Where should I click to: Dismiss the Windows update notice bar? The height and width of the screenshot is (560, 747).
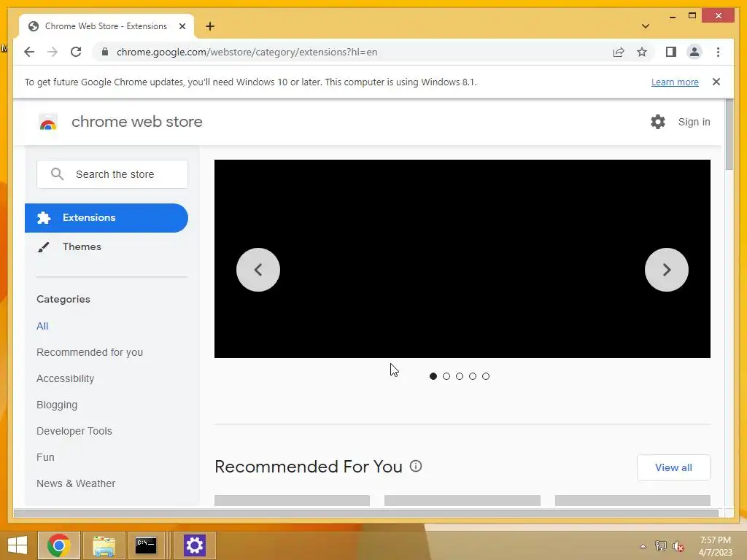(716, 82)
